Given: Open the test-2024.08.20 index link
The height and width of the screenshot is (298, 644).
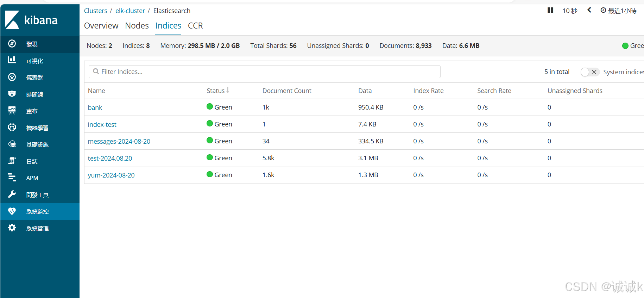Looking at the screenshot, I should pyautogui.click(x=110, y=158).
